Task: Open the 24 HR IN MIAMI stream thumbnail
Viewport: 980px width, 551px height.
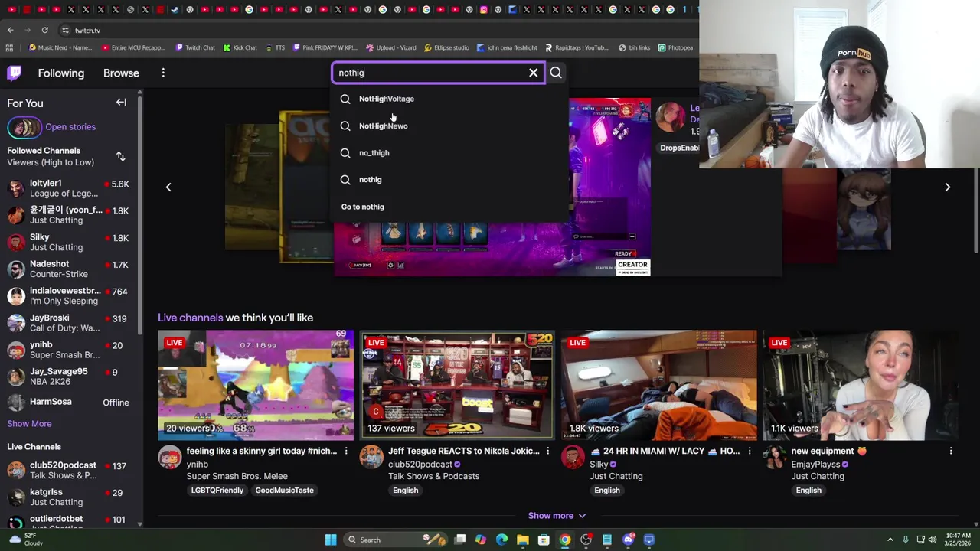Action: coord(658,385)
